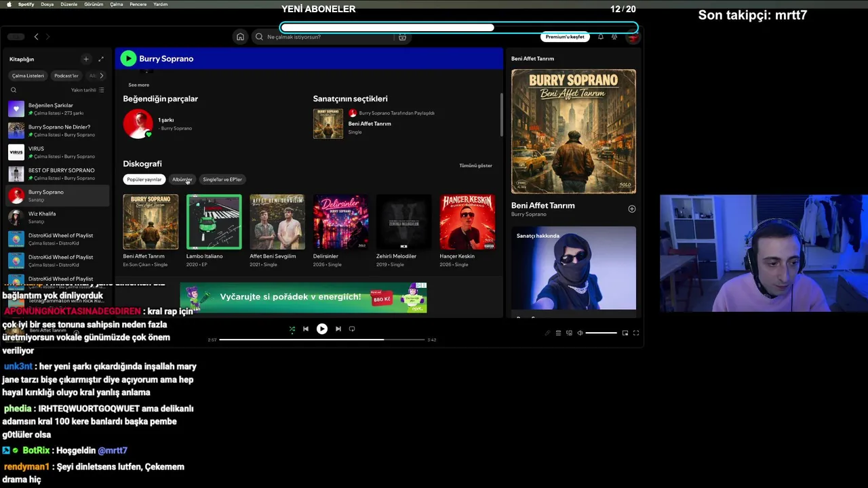
Task: Select the Popüler yayınlar filter chip
Action: point(144,180)
